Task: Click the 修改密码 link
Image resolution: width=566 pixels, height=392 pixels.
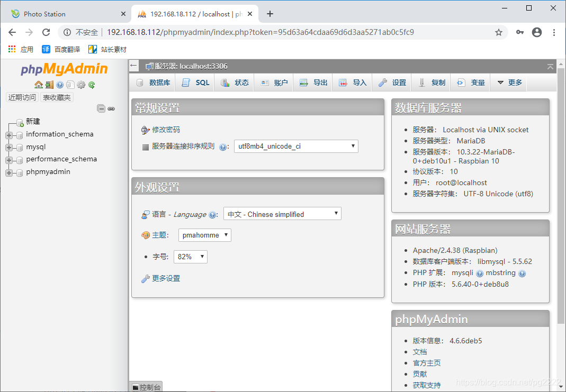Action: tap(166, 130)
